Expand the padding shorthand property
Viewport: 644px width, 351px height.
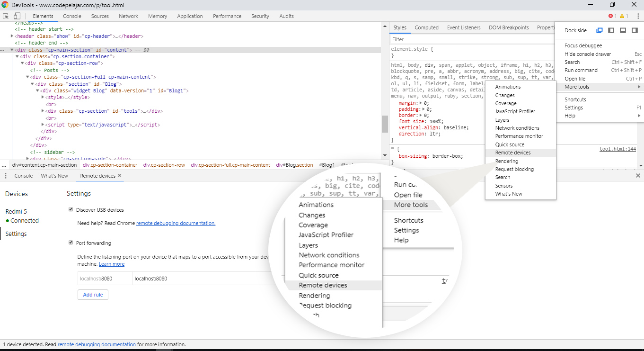pos(423,109)
